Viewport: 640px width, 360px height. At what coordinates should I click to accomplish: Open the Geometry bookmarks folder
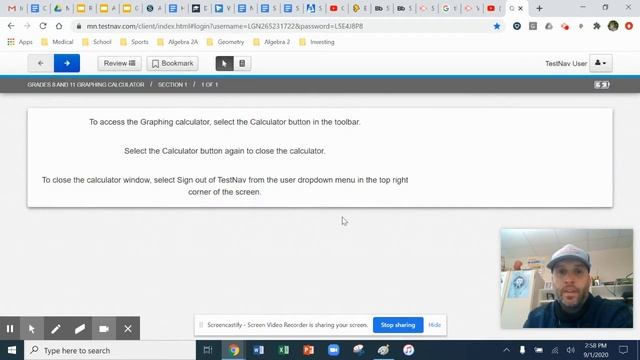pyautogui.click(x=225, y=42)
